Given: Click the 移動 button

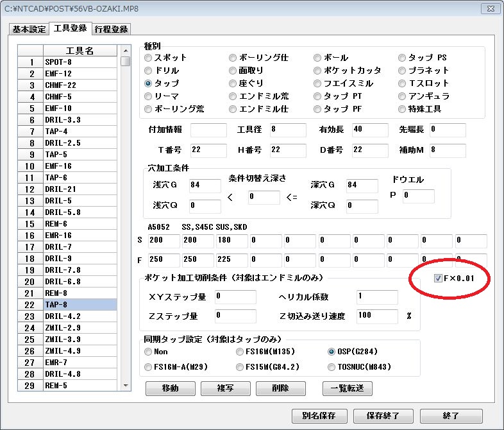Looking at the screenshot, I should 171,388.
